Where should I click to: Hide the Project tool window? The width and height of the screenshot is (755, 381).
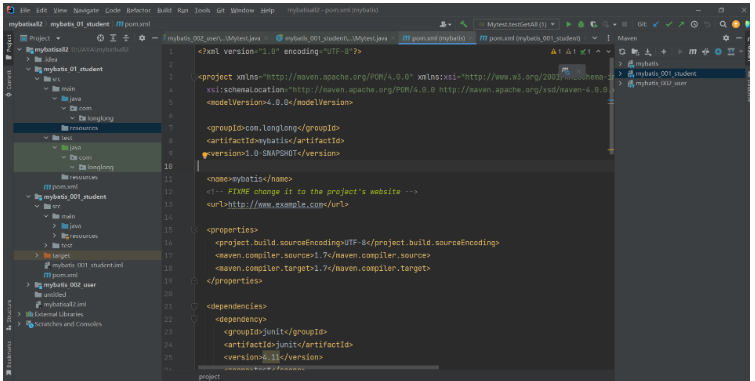point(155,38)
